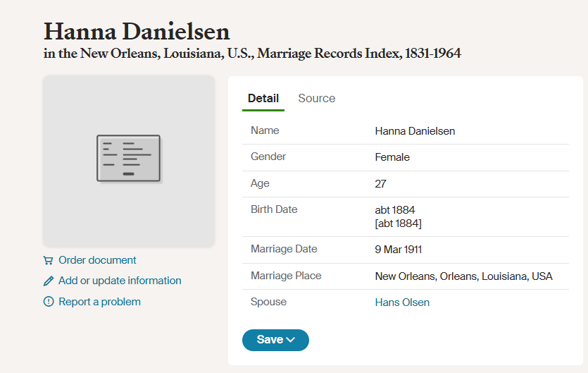Image resolution: width=588 pixels, height=373 pixels.
Task: Click the shopping cart icon beside Order document
Action: tap(48, 260)
